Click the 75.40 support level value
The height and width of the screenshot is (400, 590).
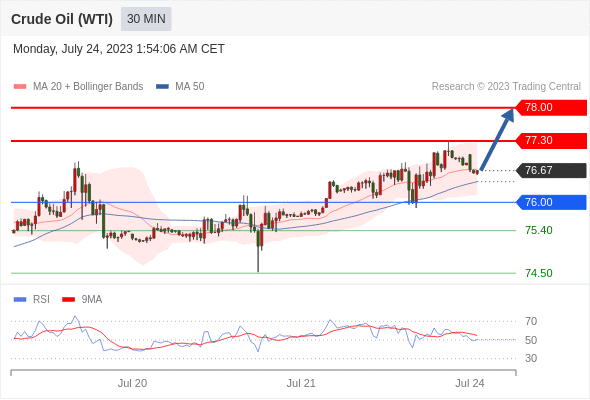click(538, 230)
